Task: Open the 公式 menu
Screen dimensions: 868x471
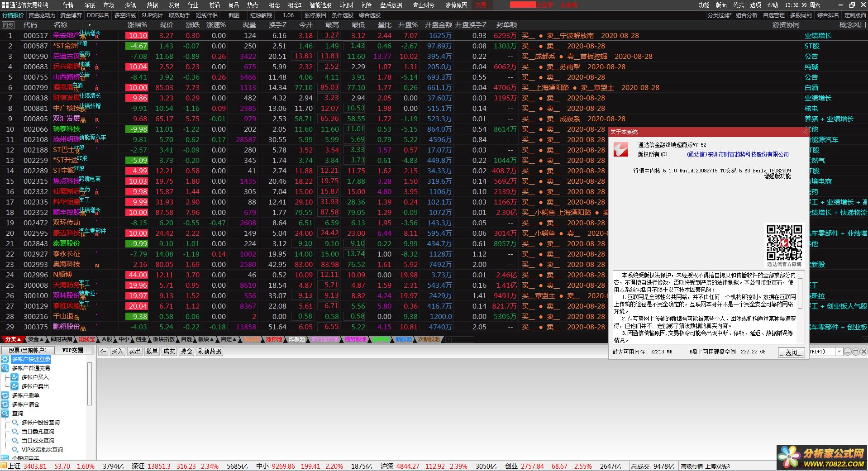Action: [738, 5]
